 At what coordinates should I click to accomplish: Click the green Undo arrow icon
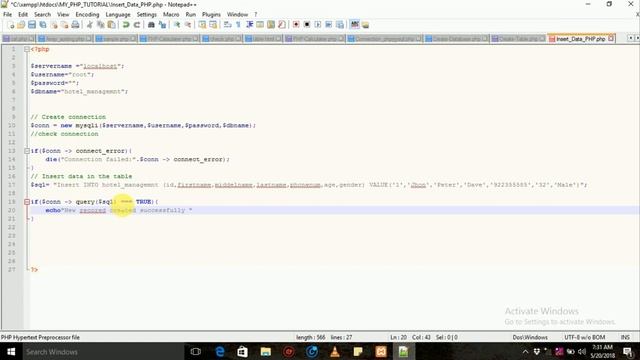126,25
